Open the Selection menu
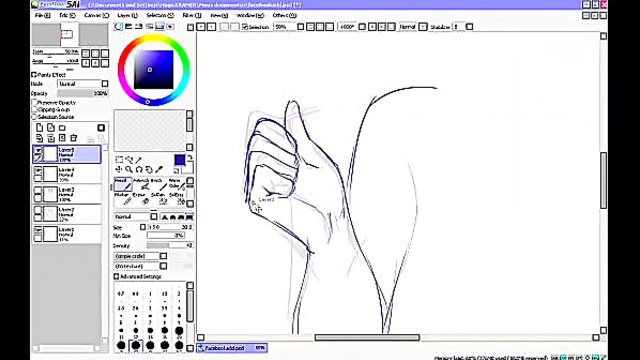Screen dimensions: 640x360 160,15
